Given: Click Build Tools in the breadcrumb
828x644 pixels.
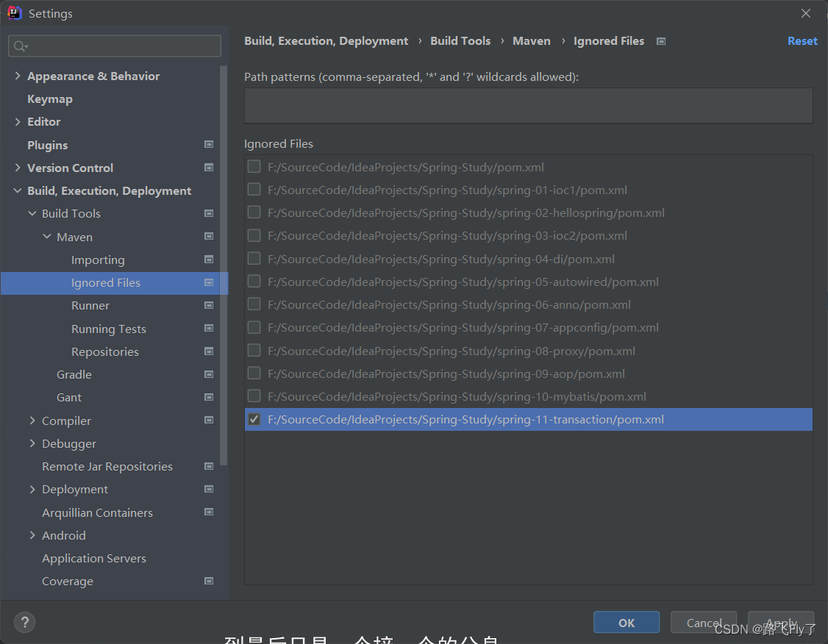Looking at the screenshot, I should coord(460,41).
